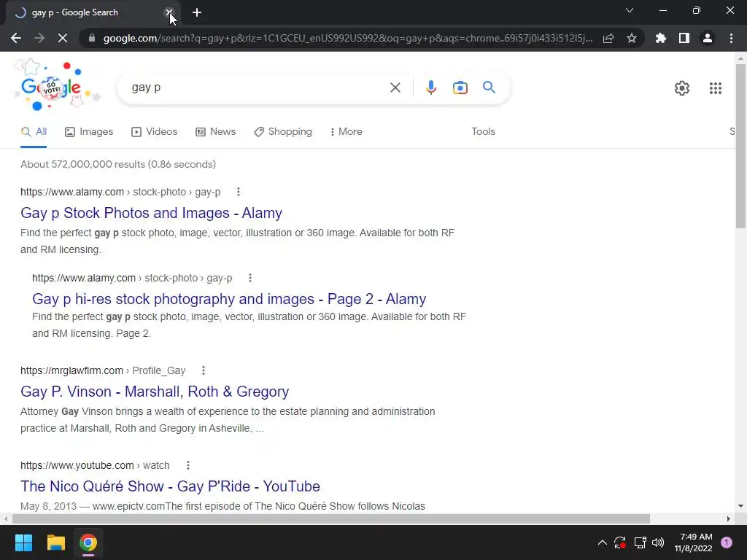Open the Windows Start menu
This screenshot has height=560, width=747.
23,542
